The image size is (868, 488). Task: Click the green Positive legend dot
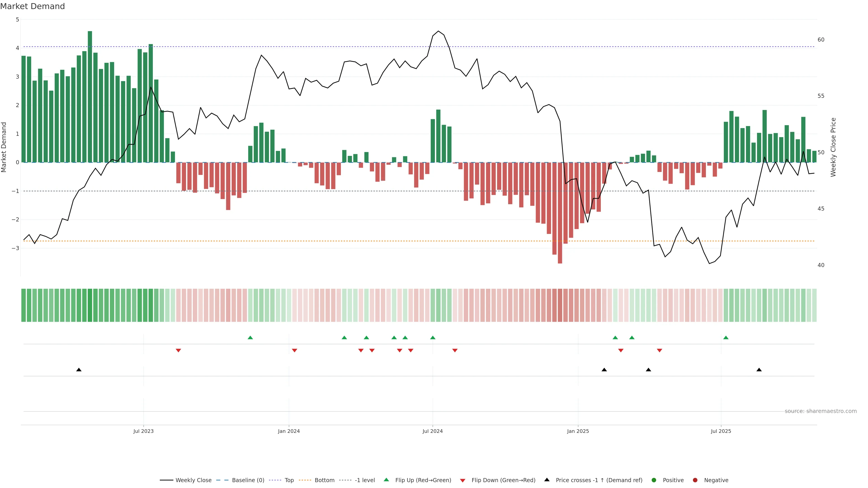click(x=654, y=480)
